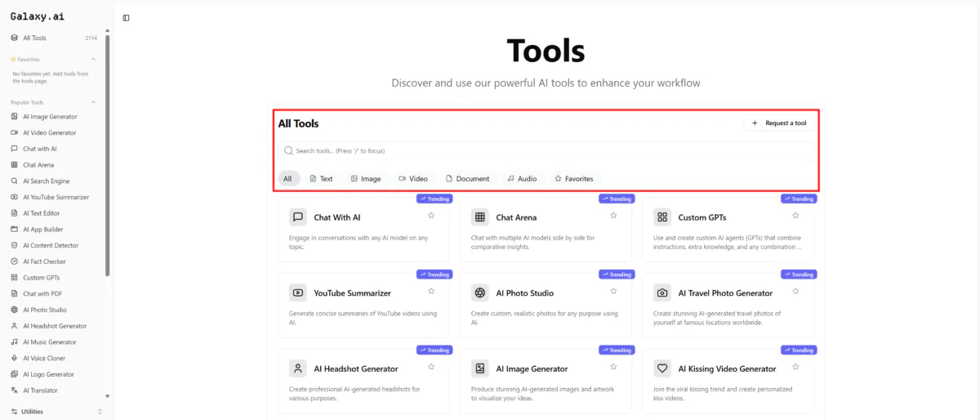
Task: Click the Chat With AI card icon
Action: click(x=298, y=217)
